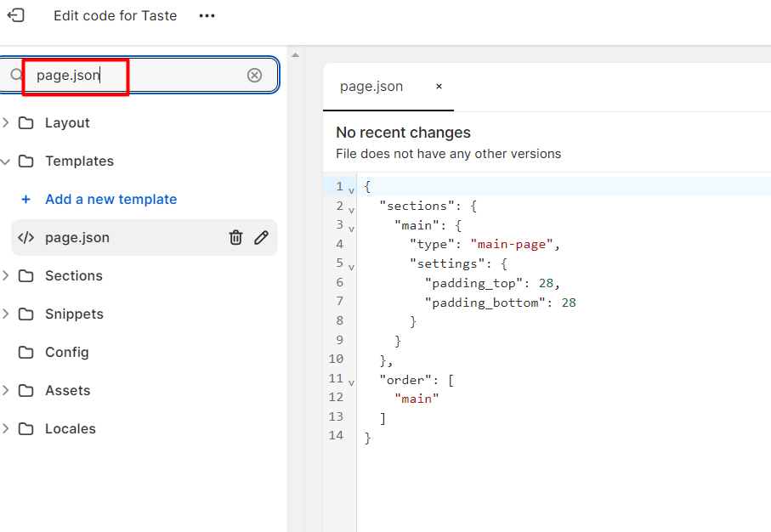
Task: Open page.json in the file list
Action: [x=77, y=237]
